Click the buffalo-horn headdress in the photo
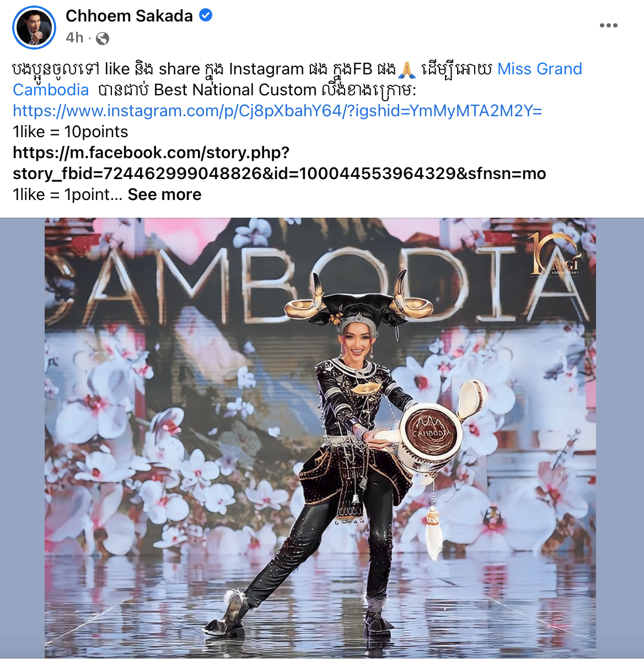This screenshot has width=644, height=659. (357, 302)
